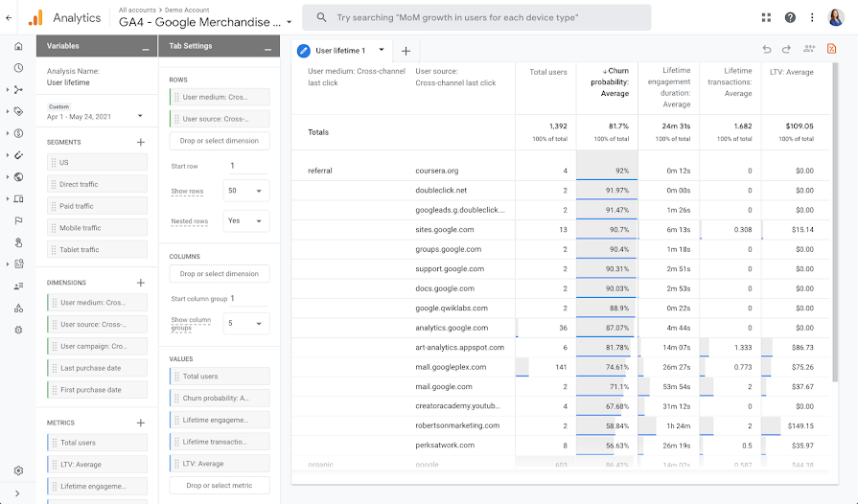
Task: Open the Nested rows dropdown set to Yes
Action: click(x=246, y=220)
